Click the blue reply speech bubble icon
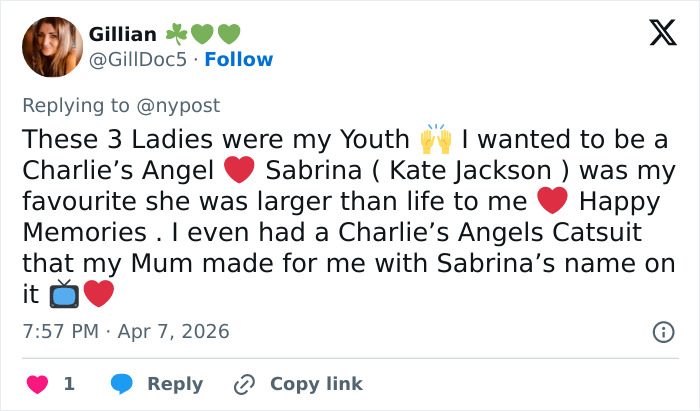Screen dimensions: 700x411 (122, 384)
